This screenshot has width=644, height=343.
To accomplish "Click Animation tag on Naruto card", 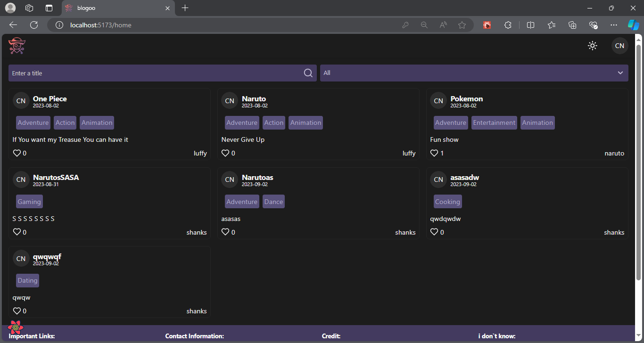I will coord(305,122).
